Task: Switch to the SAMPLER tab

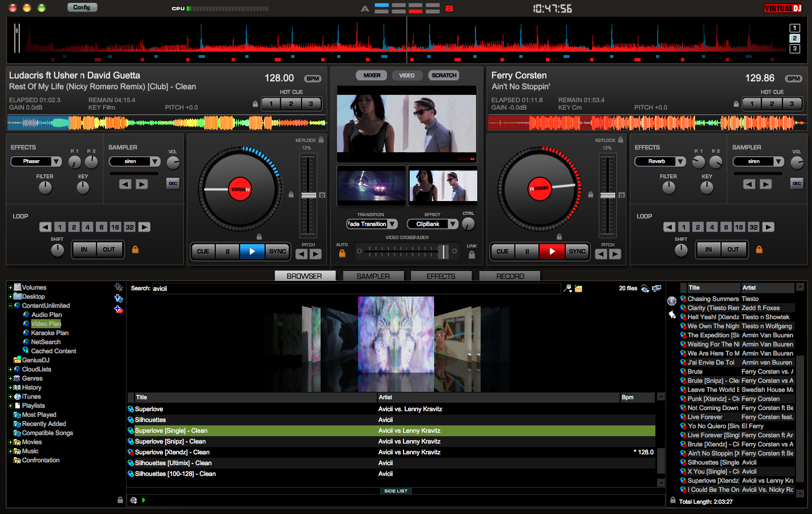Action: [373, 276]
